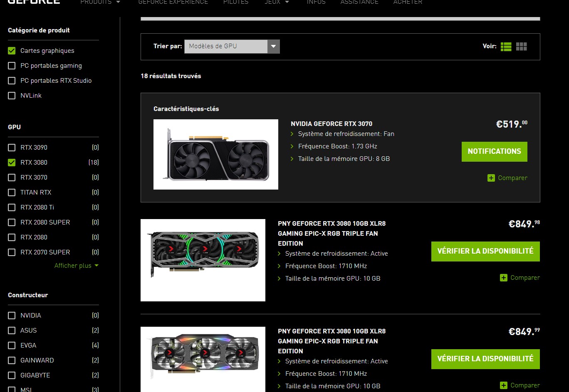Click Vérifier la disponibilité for €849.99 card
569x392 pixels.
pos(485,359)
